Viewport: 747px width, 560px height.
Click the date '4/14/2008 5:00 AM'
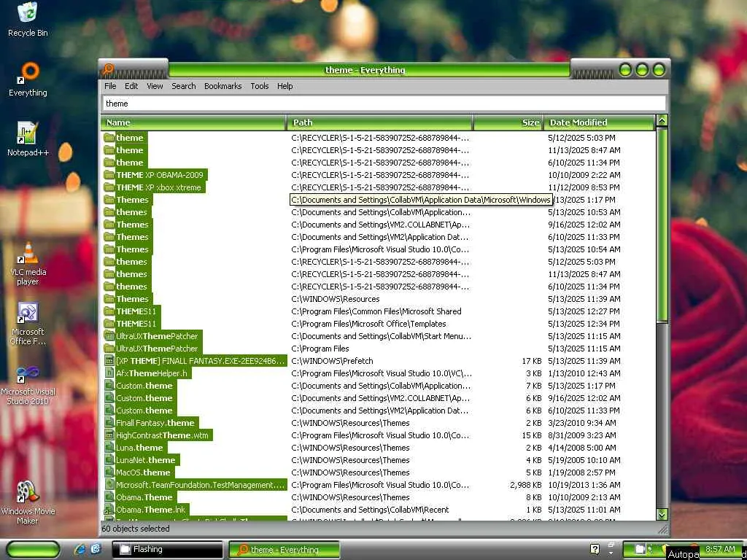(x=581, y=447)
